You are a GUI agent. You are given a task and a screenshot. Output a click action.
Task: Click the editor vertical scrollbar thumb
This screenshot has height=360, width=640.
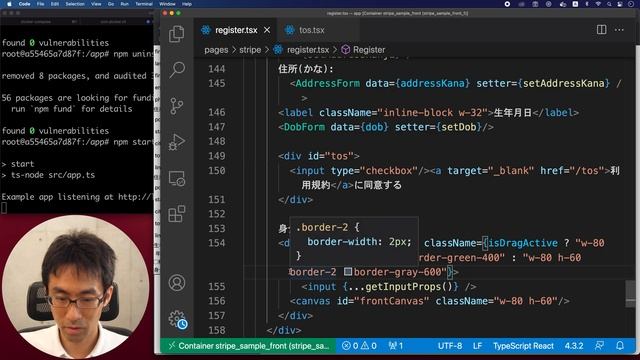point(630,293)
